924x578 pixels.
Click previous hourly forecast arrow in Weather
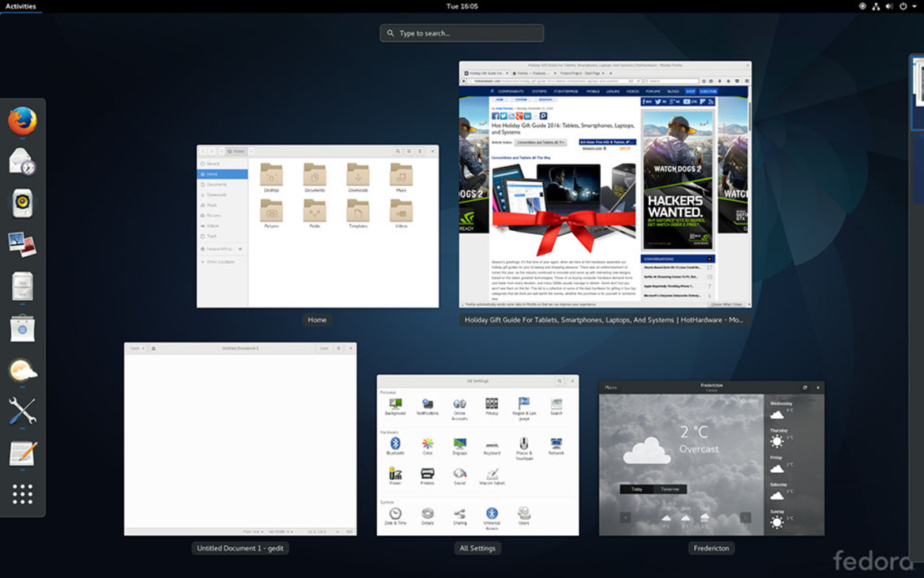626,517
